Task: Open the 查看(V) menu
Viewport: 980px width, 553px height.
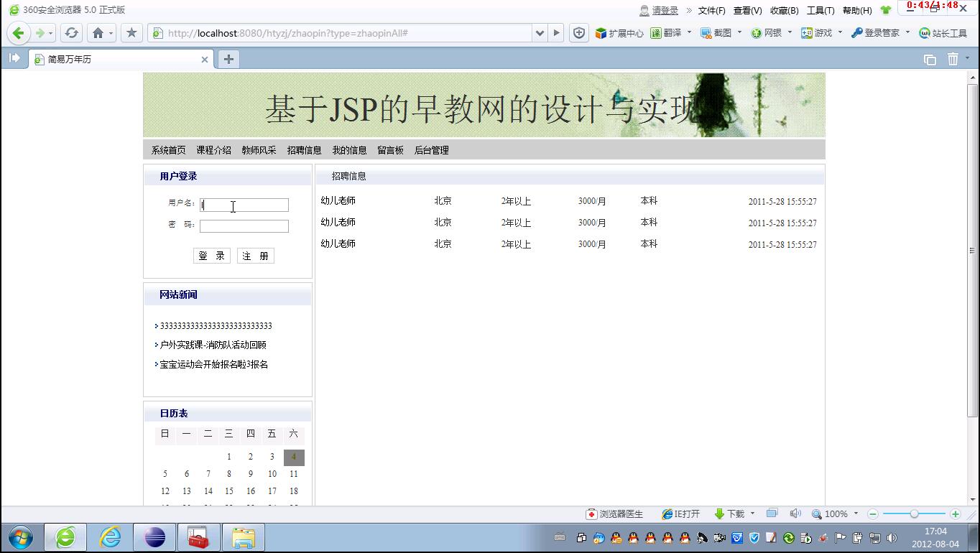Action: tap(747, 10)
